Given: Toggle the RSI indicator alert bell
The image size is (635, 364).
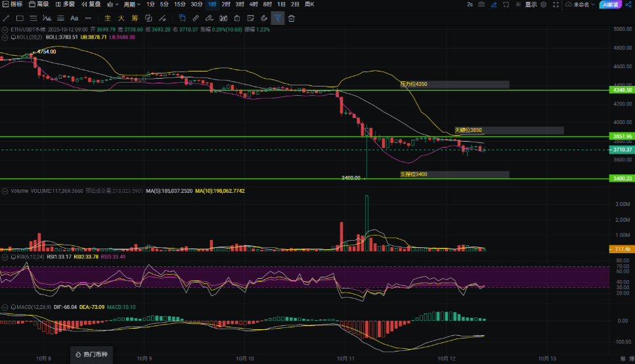Looking at the screenshot, I should click(12, 256).
